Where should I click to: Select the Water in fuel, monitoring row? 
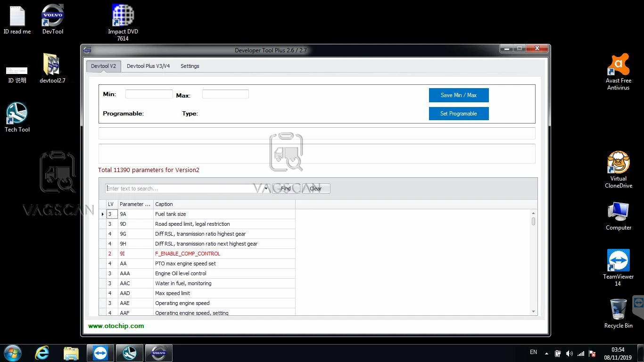pos(197,283)
